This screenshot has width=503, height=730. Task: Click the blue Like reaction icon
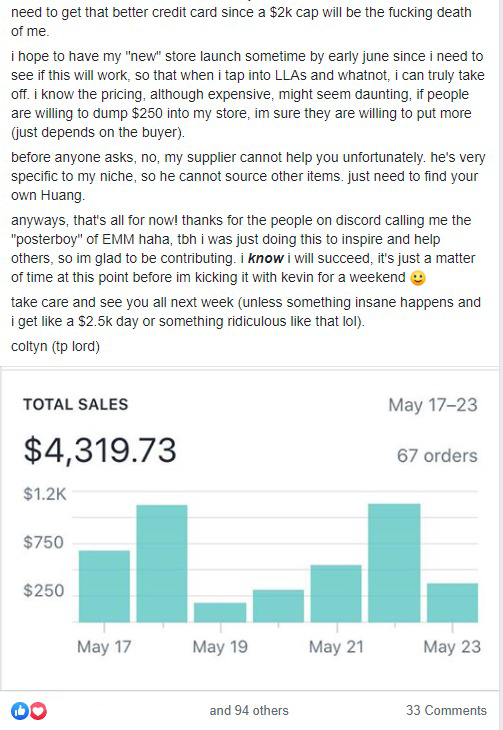(20, 710)
